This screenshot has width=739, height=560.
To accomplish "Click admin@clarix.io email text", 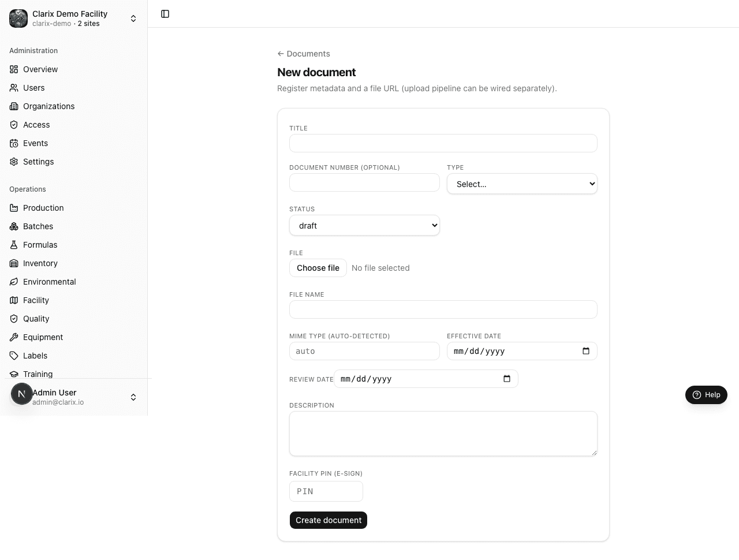I will (x=58, y=402).
